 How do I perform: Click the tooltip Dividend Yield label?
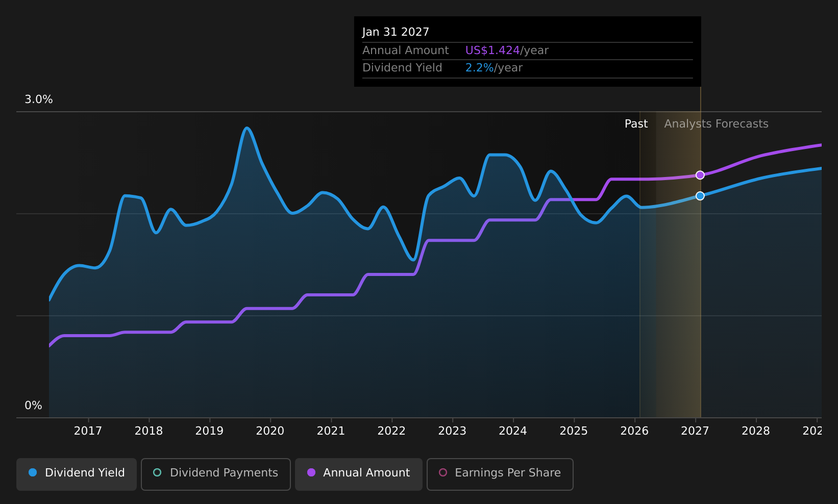click(x=402, y=68)
